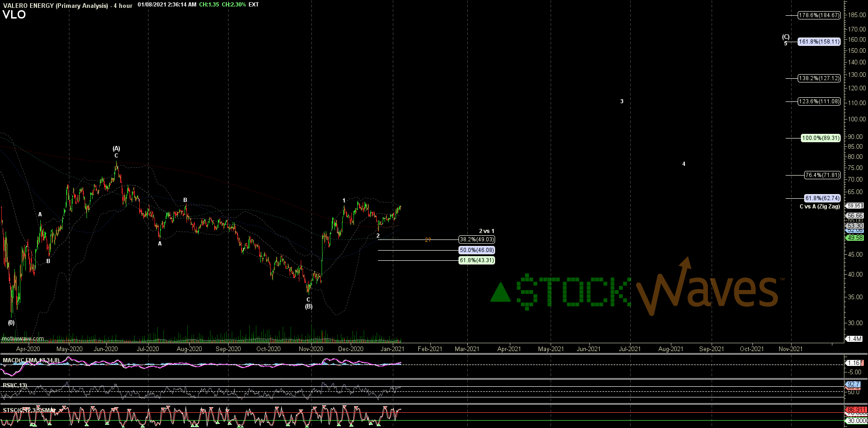This screenshot has width=868, height=428.
Task: Click the 59.95 last price tag
Action: click(x=855, y=206)
